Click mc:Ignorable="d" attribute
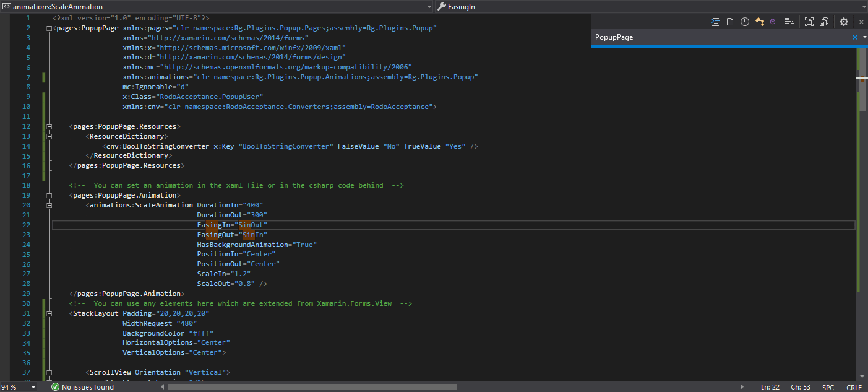 click(x=155, y=87)
